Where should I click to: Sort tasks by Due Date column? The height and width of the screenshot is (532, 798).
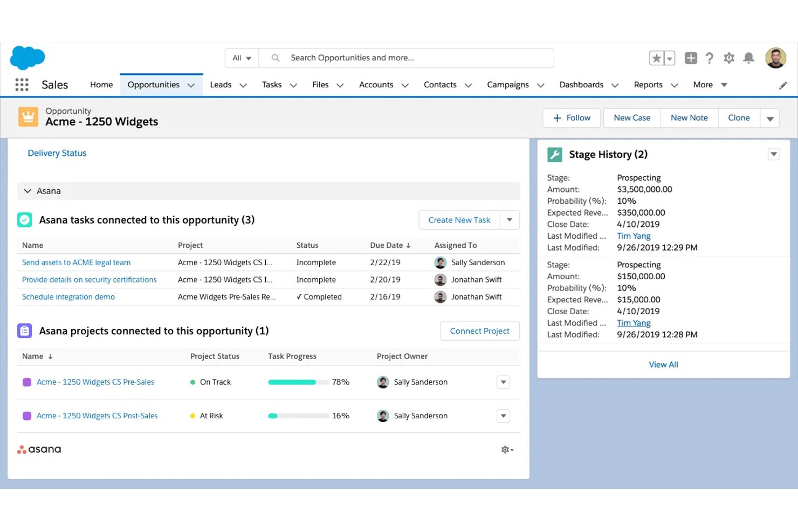390,245
